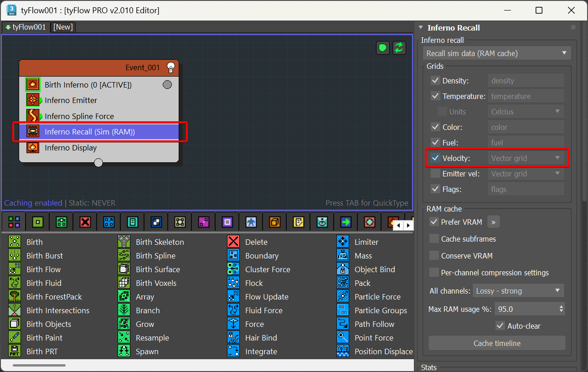Pick the Flock operator icon
Image resolution: width=588 pixels, height=372 pixels.
coord(233,283)
